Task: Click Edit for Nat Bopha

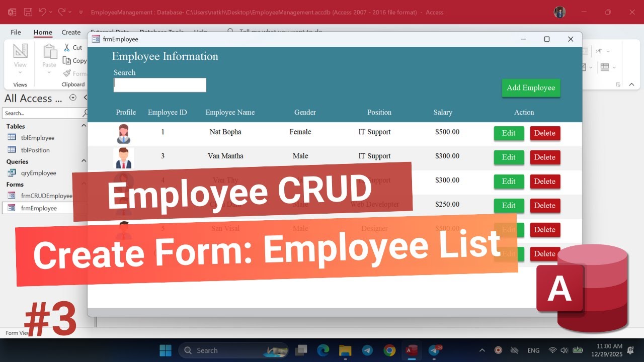Action: [x=509, y=133]
